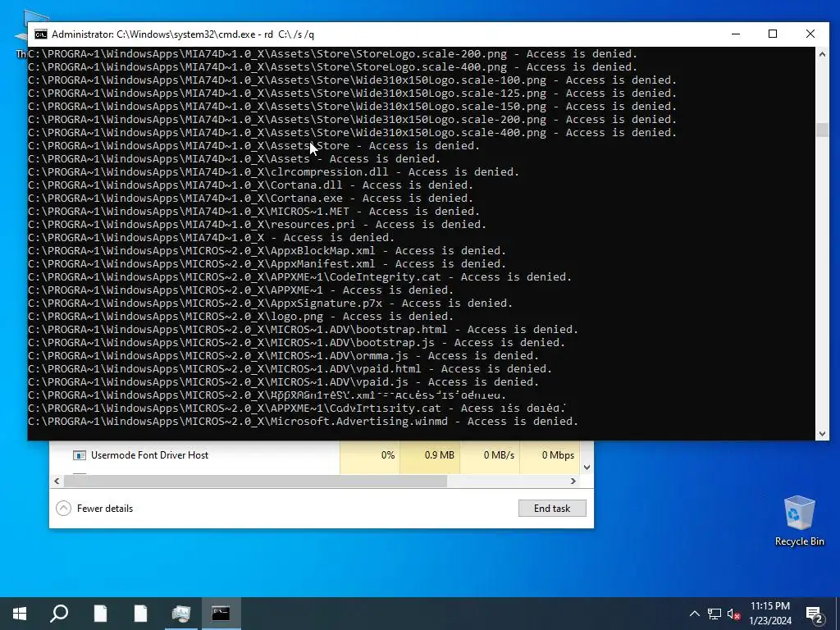Click the cmd window vertical scrollbar thumb

(x=822, y=130)
